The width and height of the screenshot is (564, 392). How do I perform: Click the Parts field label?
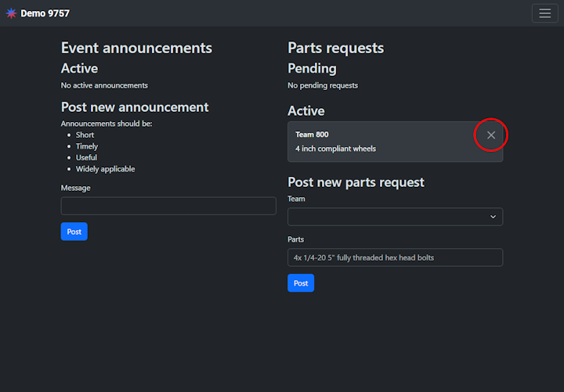coord(295,239)
